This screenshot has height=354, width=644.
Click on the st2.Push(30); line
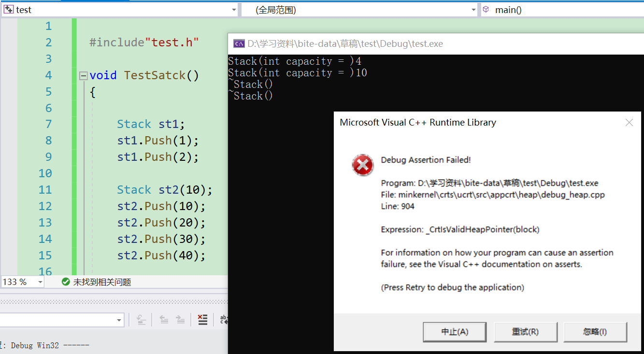(161, 239)
